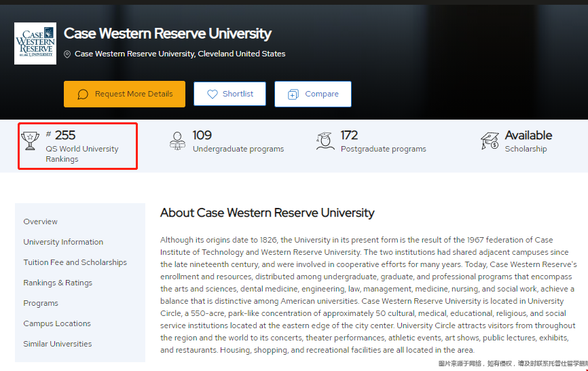Screen dimensions: 588x371
Task: Click the location pin icon
Action: [x=67, y=54]
